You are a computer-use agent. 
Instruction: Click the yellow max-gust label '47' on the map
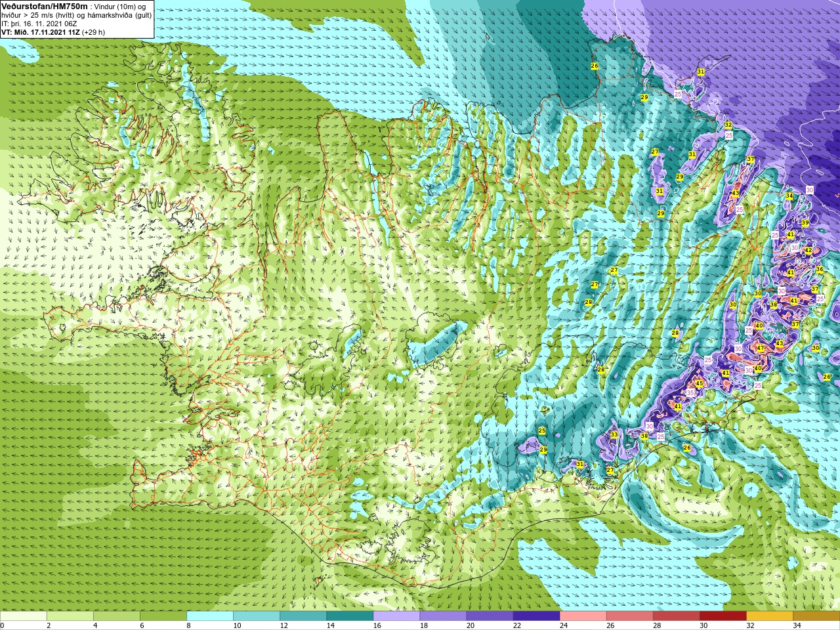coord(761,348)
